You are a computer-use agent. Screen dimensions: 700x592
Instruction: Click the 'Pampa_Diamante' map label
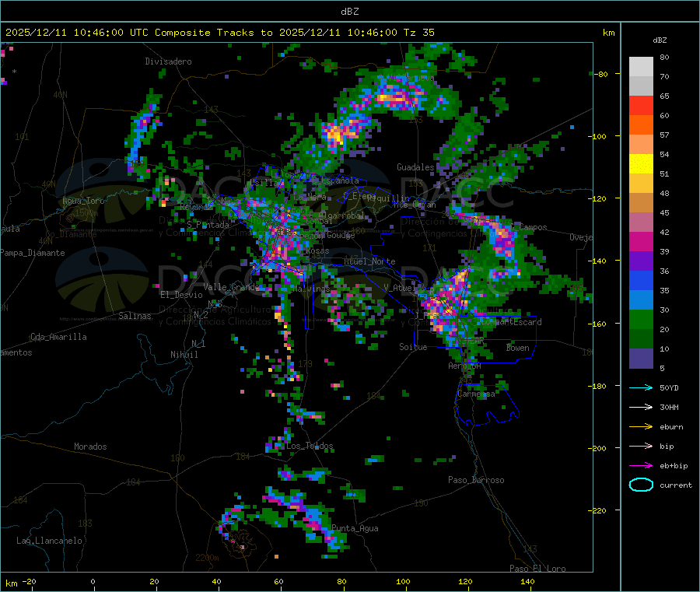[33, 253]
